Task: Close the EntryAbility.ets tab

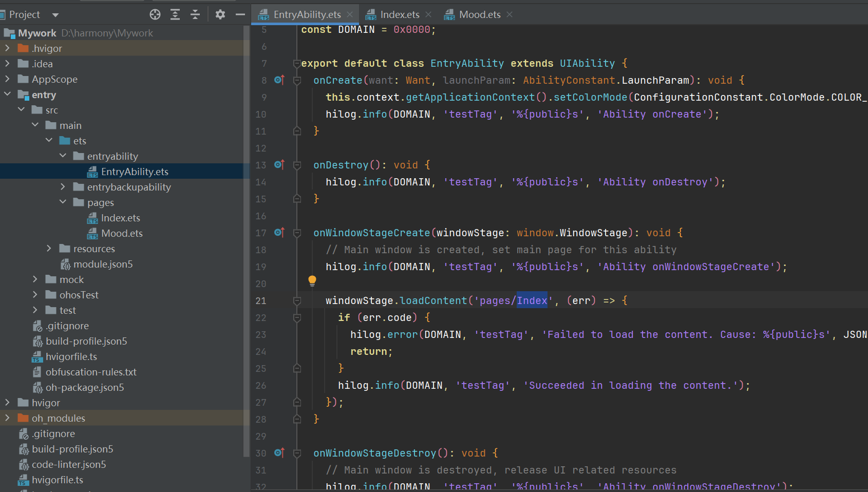Action: click(x=350, y=14)
